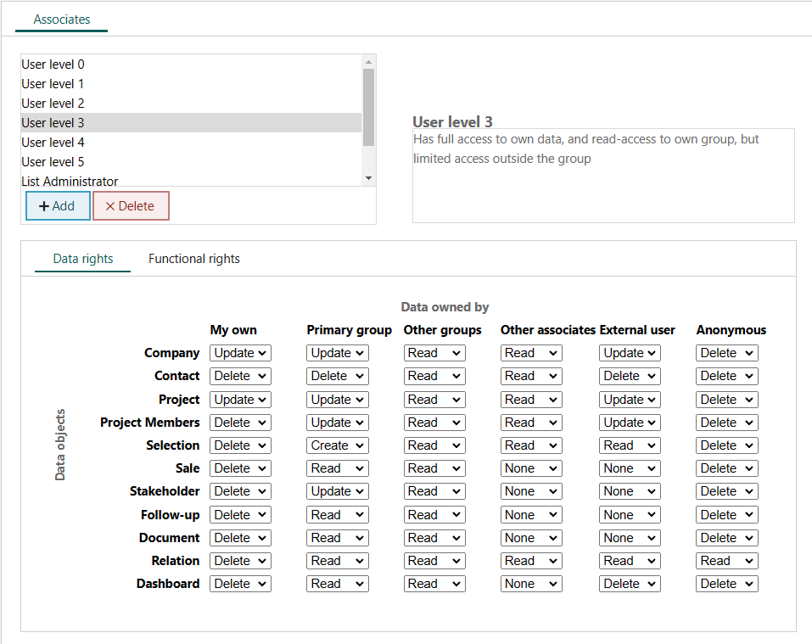Image resolution: width=812 pixels, height=644 pixels.
Task: Select User level 1 in list
Action: tap(191, 84)
